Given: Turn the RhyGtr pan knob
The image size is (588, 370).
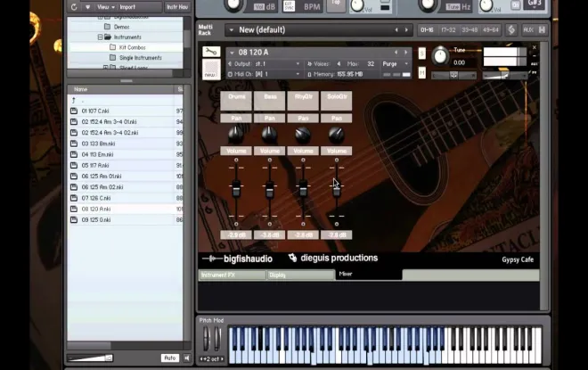Looking at the screenshot, I should (x=303, y=135).
